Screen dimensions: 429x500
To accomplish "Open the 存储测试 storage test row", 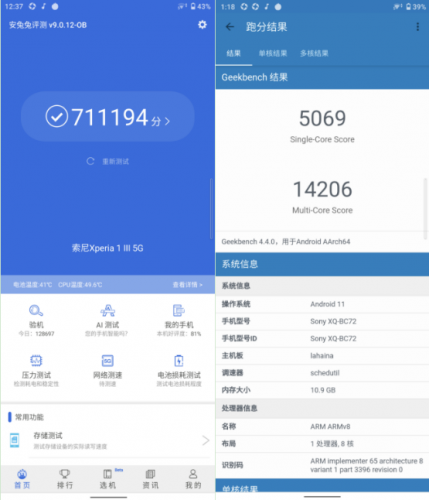I will click(x=108, y=440).
